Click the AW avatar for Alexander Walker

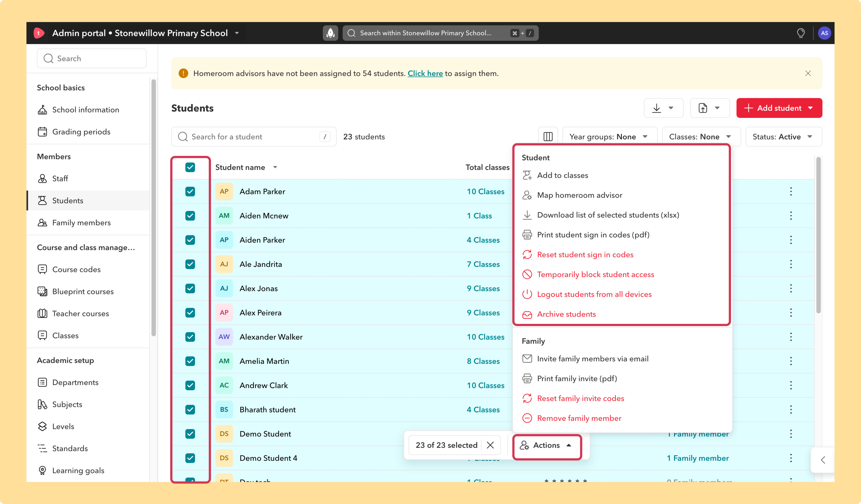(x=224, y=337)
